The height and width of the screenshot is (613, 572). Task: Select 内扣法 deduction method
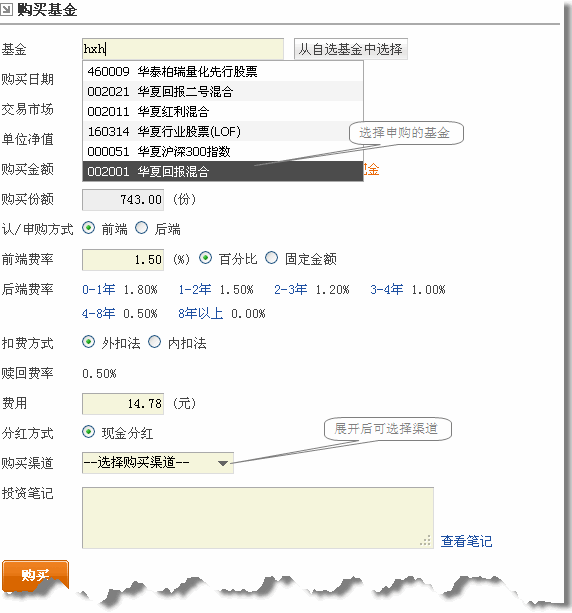pos(154,342)
